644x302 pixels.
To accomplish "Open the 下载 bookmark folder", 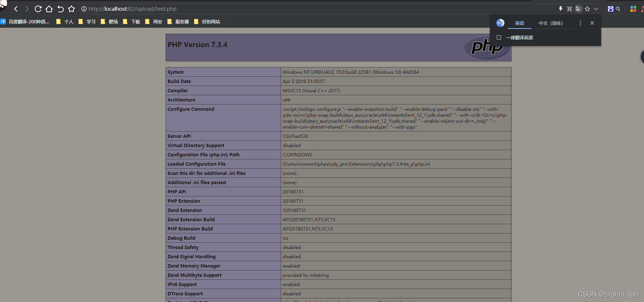I will tap(131, 21).
